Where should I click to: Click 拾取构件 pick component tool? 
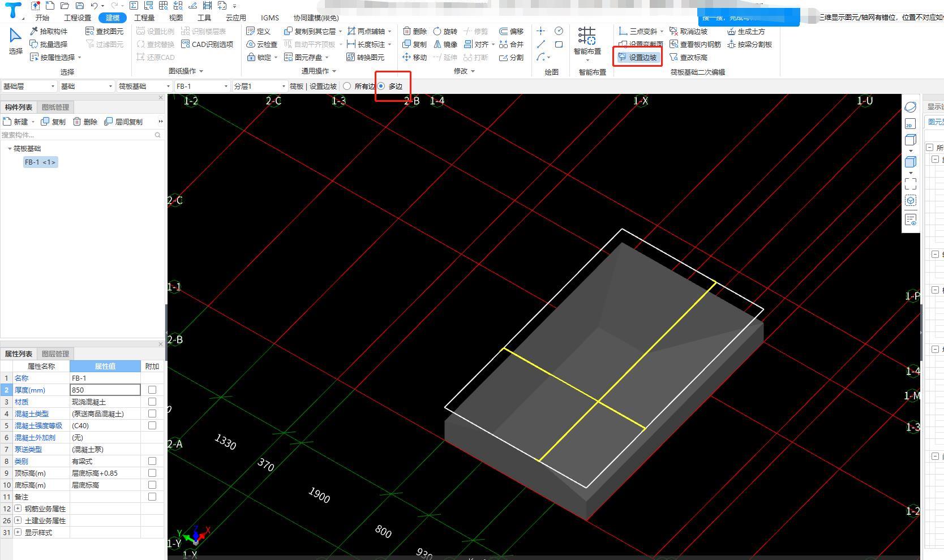[x=49, y=31]
